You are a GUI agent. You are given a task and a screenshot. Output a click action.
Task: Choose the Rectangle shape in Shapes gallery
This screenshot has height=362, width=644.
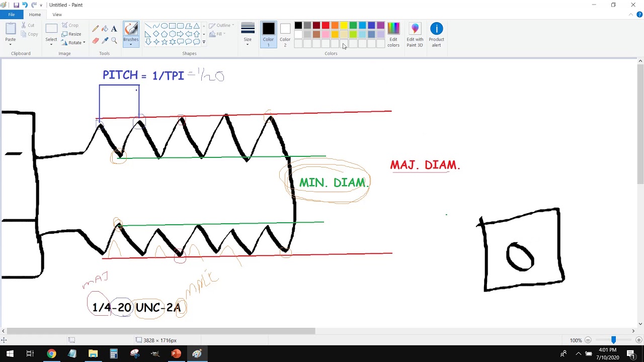click(172, 26)
